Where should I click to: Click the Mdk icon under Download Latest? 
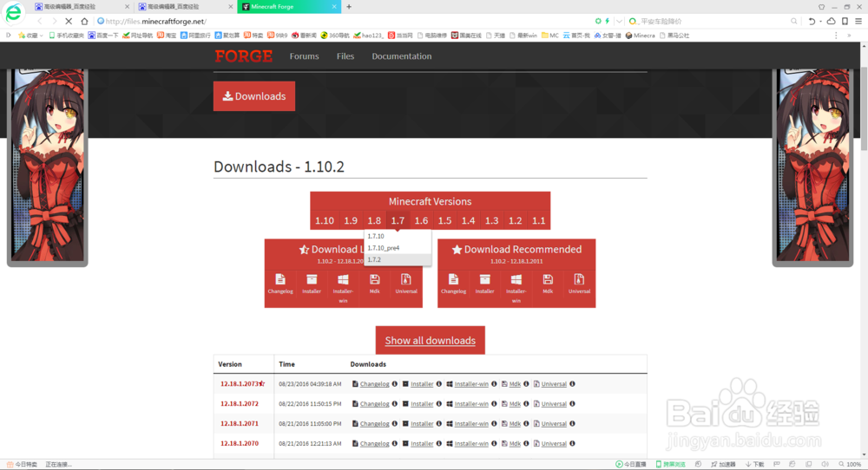[x=375, y=279]
